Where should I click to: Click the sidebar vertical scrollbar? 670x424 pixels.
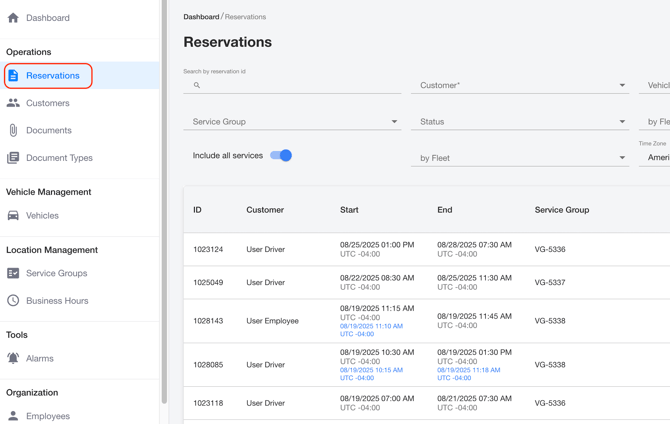point(164,200)
